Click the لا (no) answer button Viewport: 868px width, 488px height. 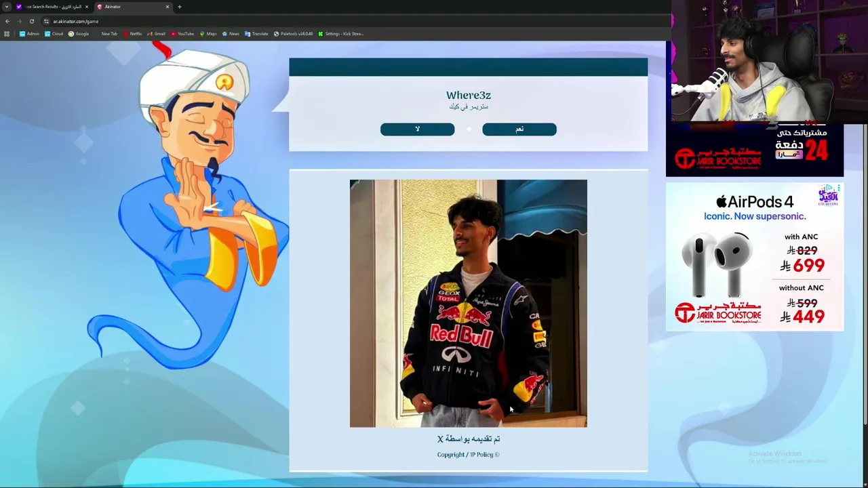click(417, 129)
